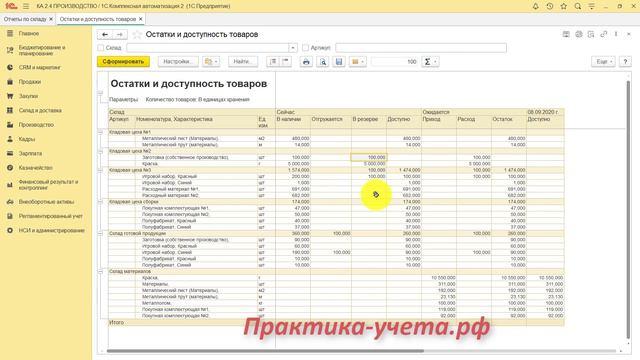This screenshot has height=360, width=640.
Task: Open Настройки of the report
Action: 178,62
